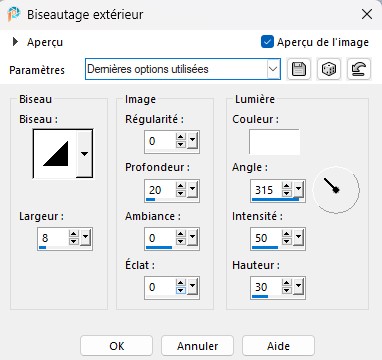This screenshot has height=360, width=382.
Task: Open the Biseau shape dropdown
Action: (x=84, y=154)
